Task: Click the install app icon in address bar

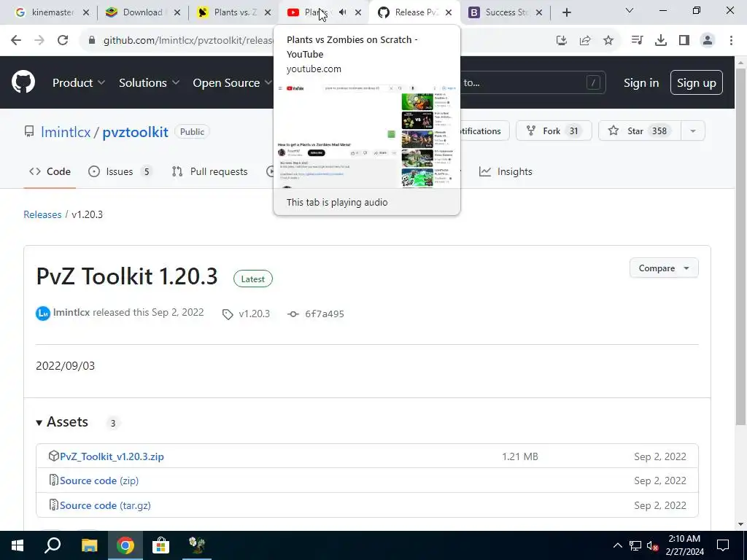Action: pyautogui.click(x=562, y=41)
